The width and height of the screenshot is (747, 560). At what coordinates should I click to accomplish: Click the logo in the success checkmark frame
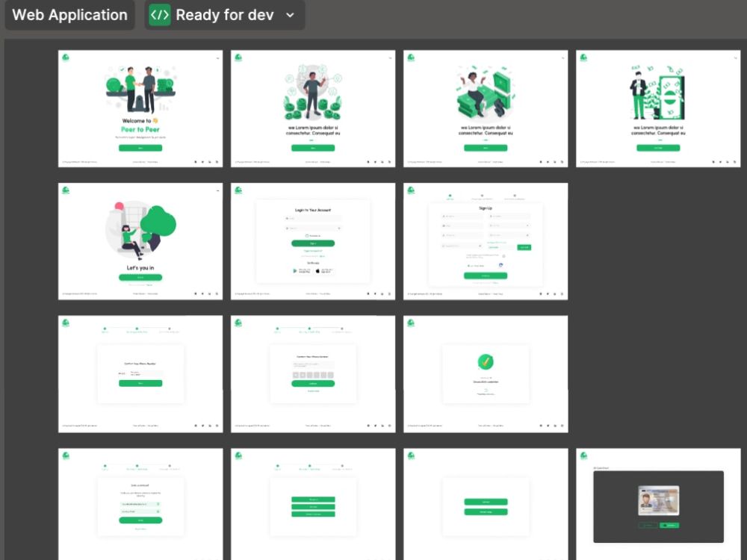411,323
